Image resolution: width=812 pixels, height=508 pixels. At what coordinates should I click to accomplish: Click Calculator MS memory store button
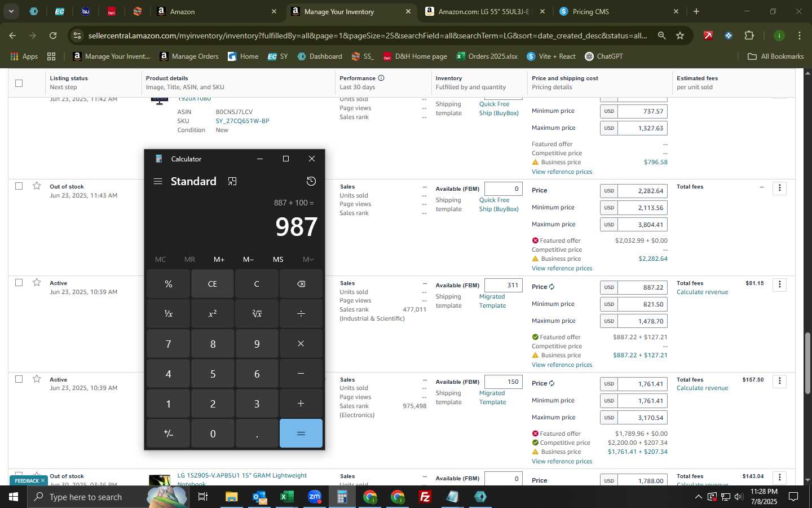click(x=278, y=259)
